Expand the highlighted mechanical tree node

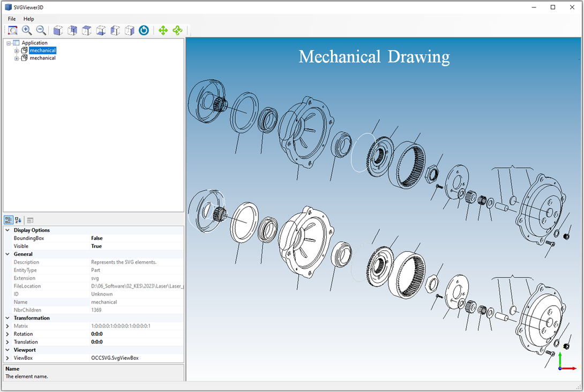pos(17,51)
